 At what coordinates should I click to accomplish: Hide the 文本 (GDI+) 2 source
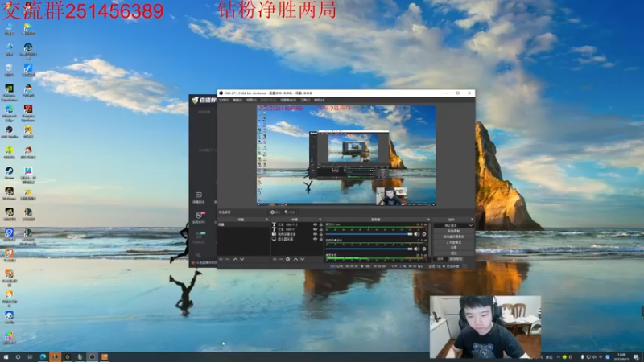(x=315, y=224)
